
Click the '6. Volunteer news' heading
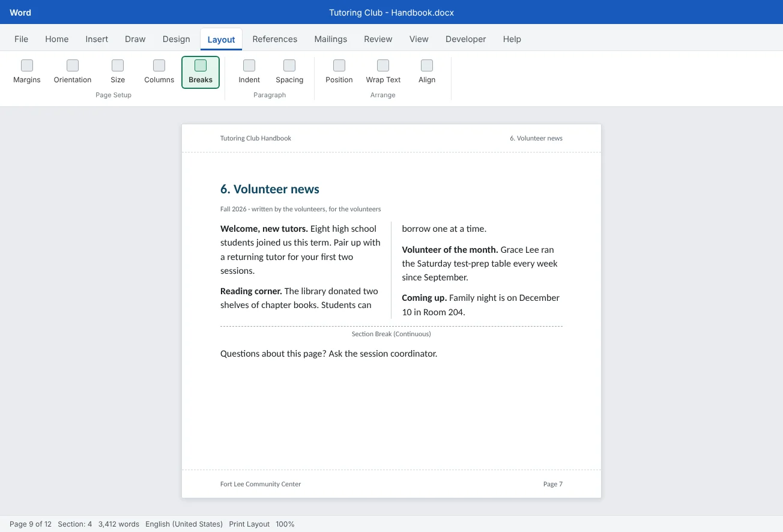click(270, 189)
